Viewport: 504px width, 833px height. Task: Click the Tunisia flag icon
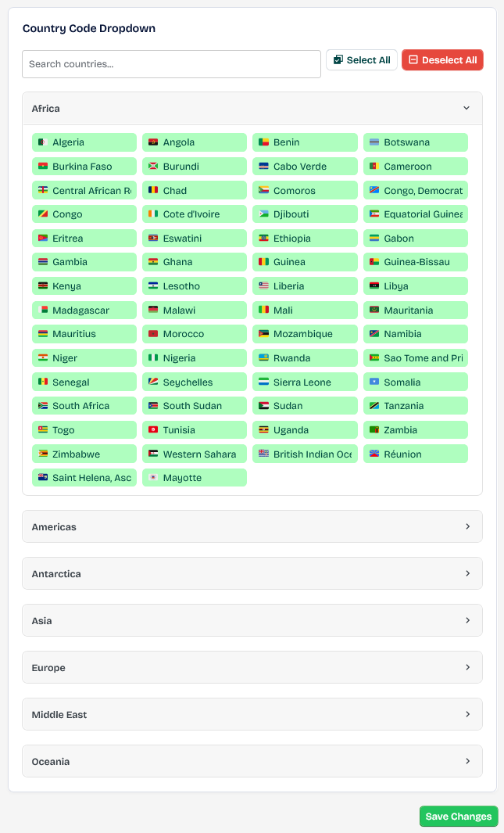click(153, 430)
